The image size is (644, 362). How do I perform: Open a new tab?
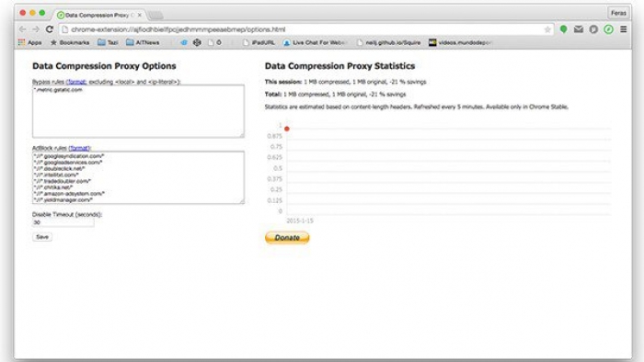(x=156, y=16)
